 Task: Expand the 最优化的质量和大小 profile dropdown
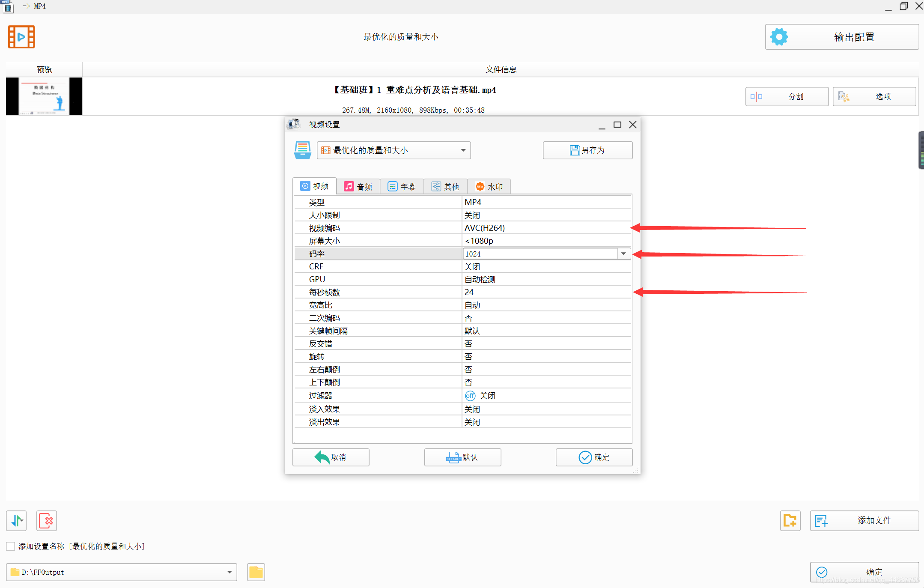coord(463,150)
